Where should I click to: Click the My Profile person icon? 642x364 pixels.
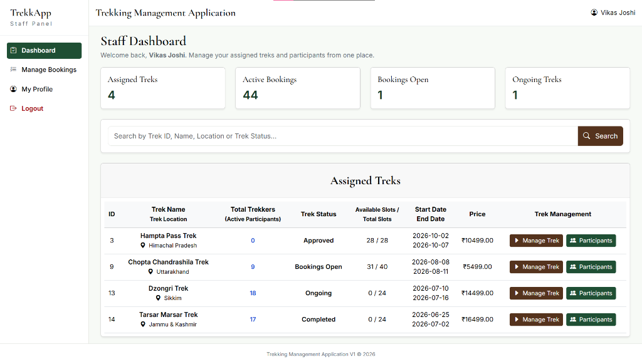point(14,89)
